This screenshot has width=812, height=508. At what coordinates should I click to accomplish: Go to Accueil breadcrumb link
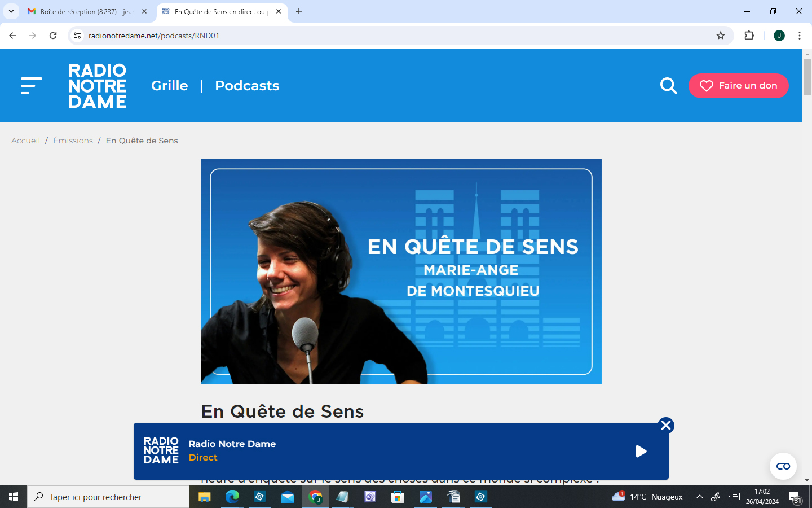pyautogui.click(x=25, y=141)
